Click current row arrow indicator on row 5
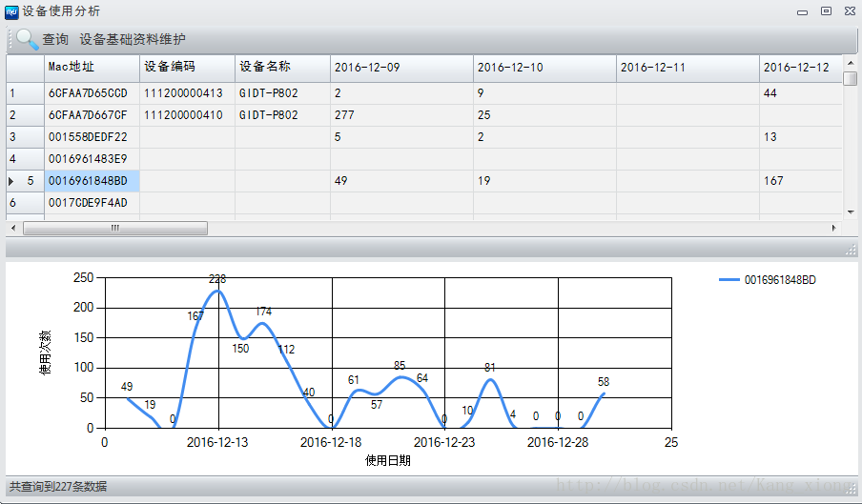The width and height of the screenshot is (862, 504). [x=11, y=181]
